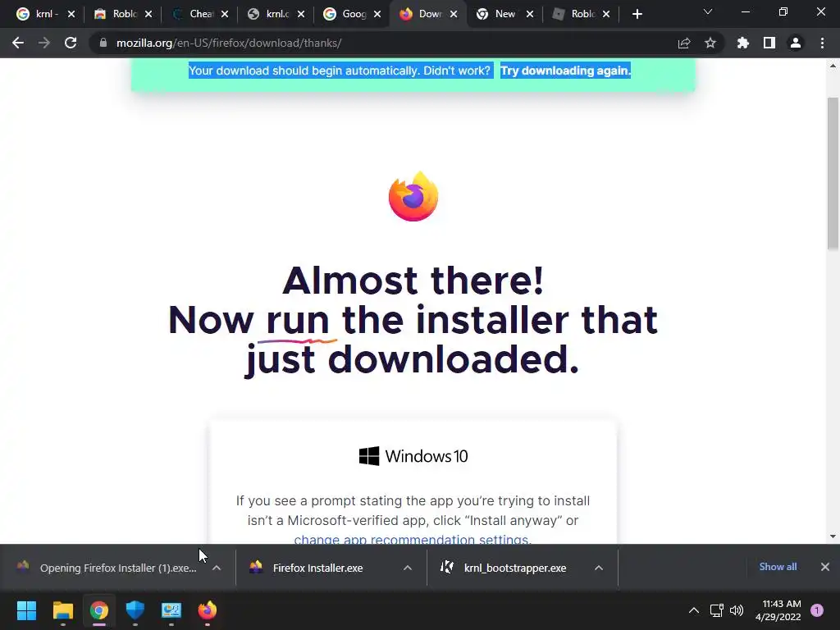Open the Chrome three-dot menu

pos(822,43)
